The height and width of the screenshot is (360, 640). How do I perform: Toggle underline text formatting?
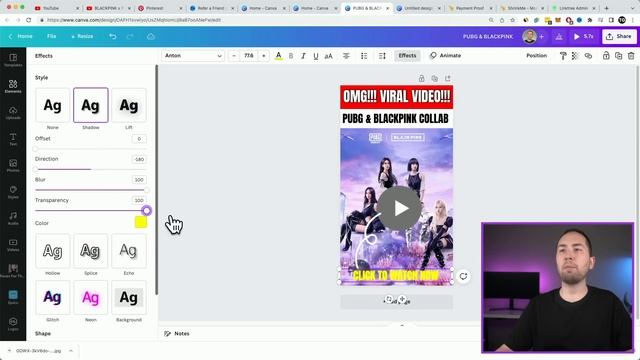tap(316, 56)
